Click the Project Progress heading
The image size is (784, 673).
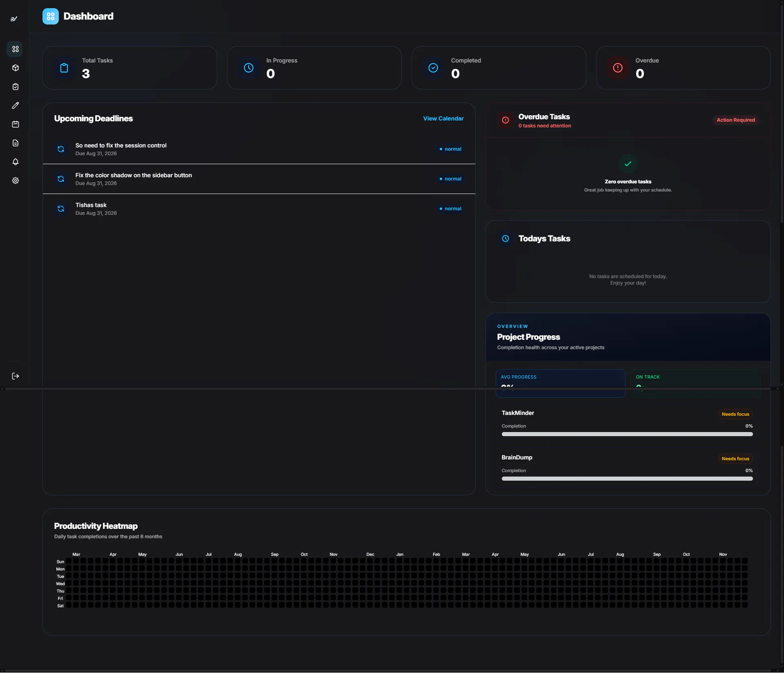tap(528, 337)
